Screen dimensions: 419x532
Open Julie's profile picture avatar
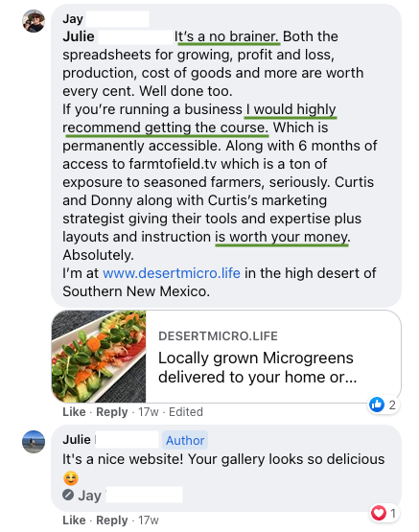tap(34, 442)
